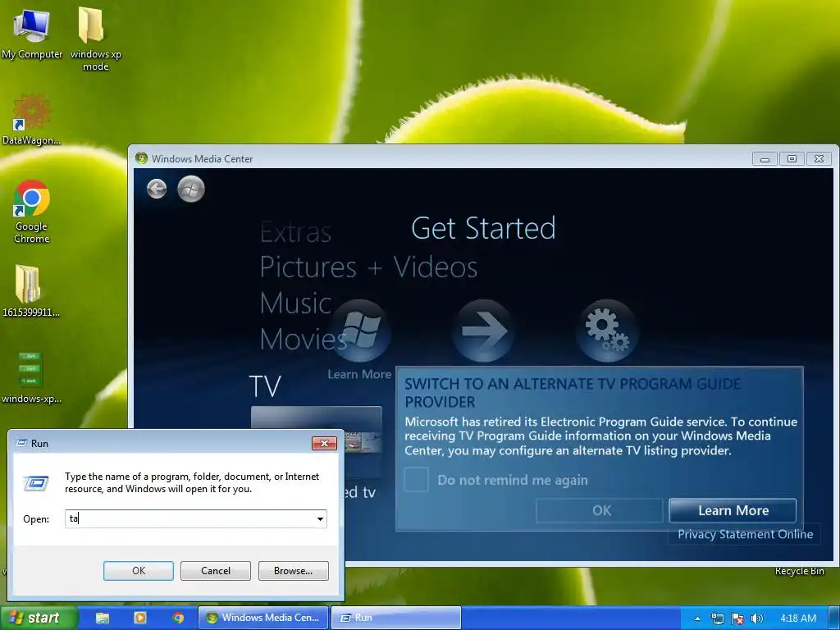The height and width of the screenshot is (630, 840).
Task: Open the network tray icon
Action: point(717,619)
